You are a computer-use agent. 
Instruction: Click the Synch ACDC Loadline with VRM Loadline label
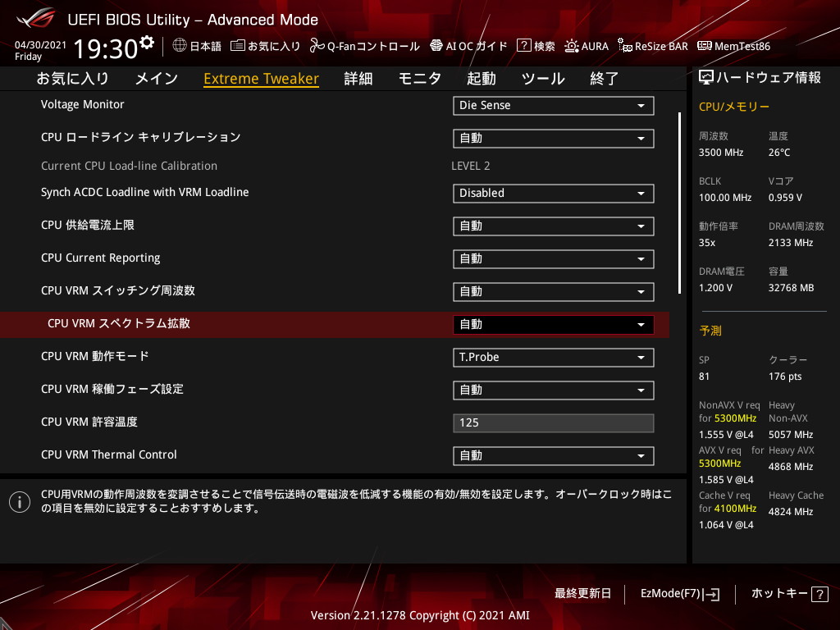(144, 192)
